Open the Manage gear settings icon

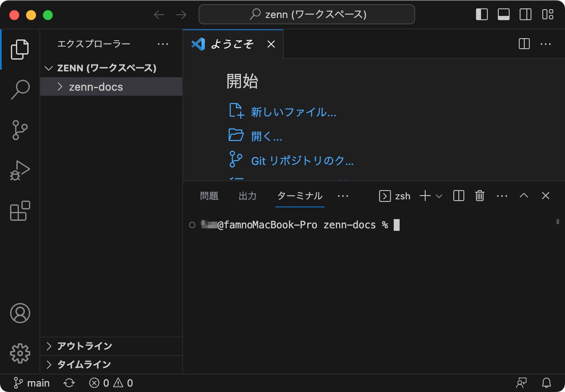point(20,353)
